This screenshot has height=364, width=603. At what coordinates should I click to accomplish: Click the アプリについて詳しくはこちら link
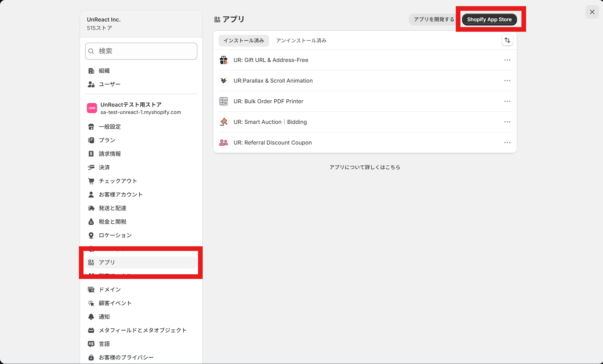point(365,167)
